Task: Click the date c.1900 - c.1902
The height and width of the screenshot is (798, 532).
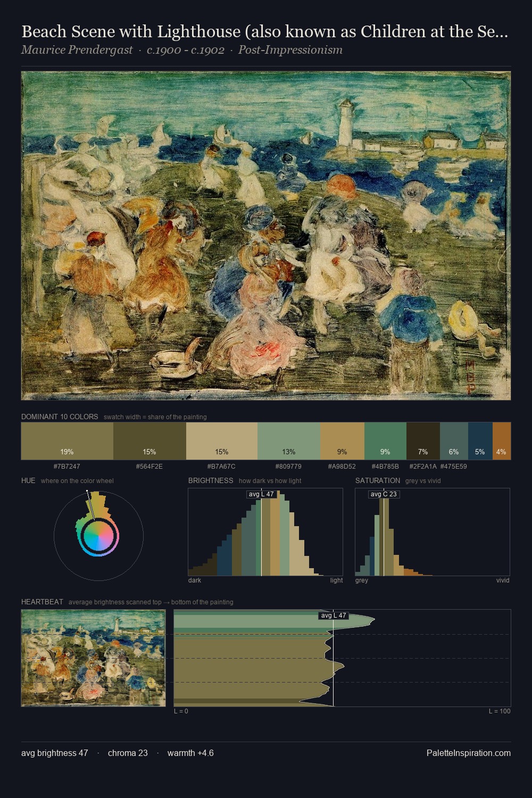Action: pos(186,50)
